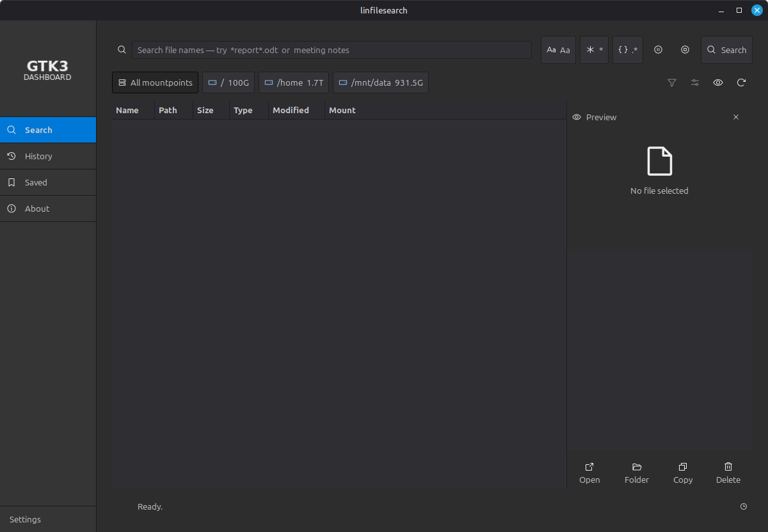Click the Preview panel title
Viewport: 768px width, 532px height.
click(601, 117)
